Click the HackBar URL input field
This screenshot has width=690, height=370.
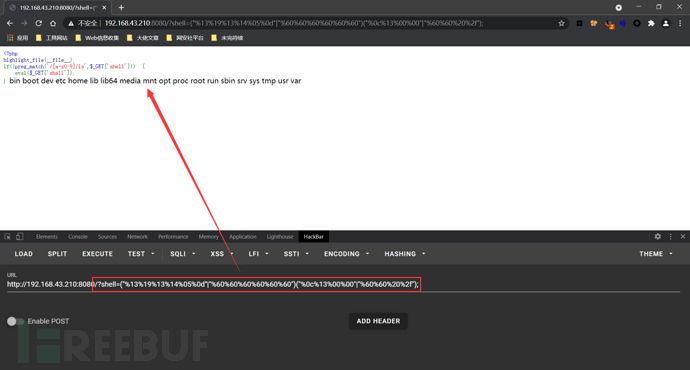click(x=343, y=284)
